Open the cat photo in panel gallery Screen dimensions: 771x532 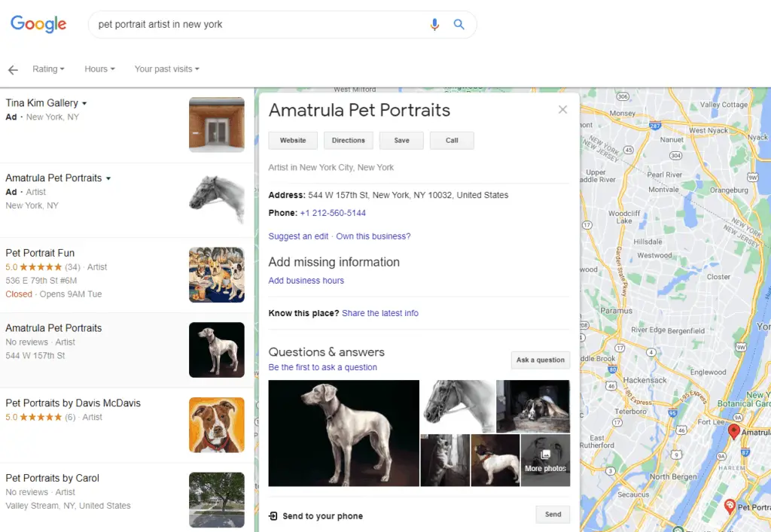pyautogui.click(x=445, y=461)
